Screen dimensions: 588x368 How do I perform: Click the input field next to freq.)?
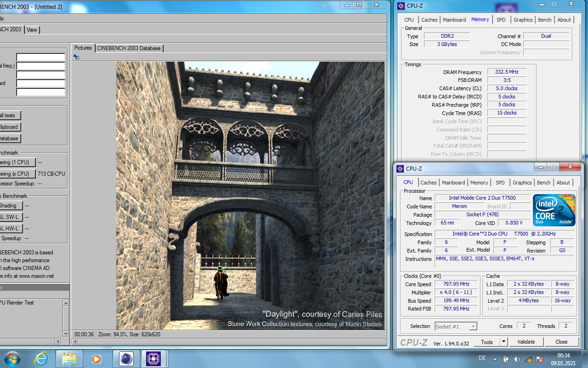(41, 66)
